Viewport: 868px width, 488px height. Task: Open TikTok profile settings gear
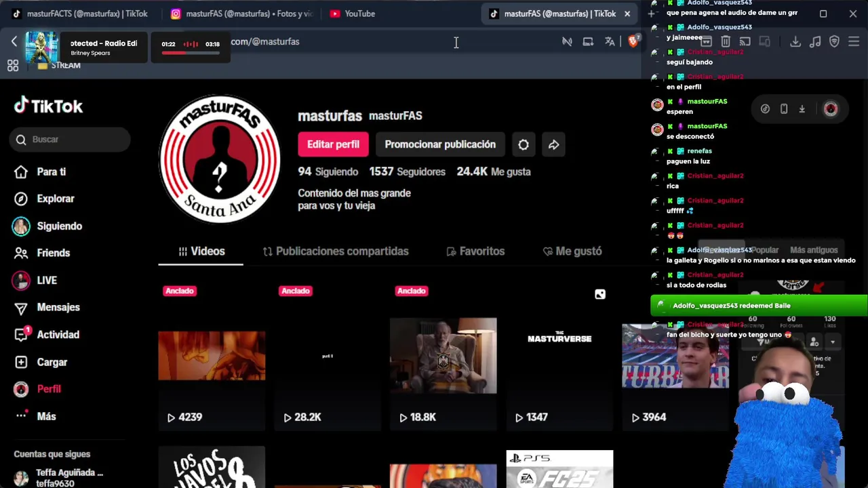tap(524, 144)
